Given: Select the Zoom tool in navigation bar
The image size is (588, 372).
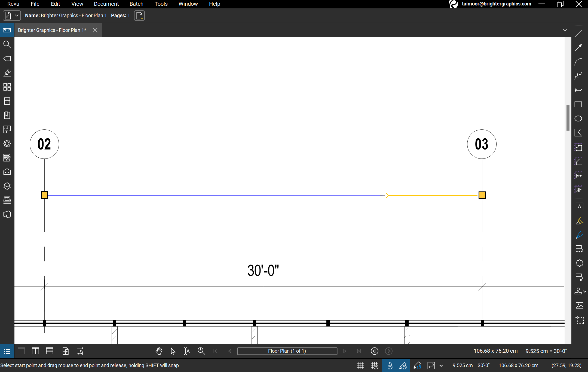Looking at the screenshot, I should (201, 351).
